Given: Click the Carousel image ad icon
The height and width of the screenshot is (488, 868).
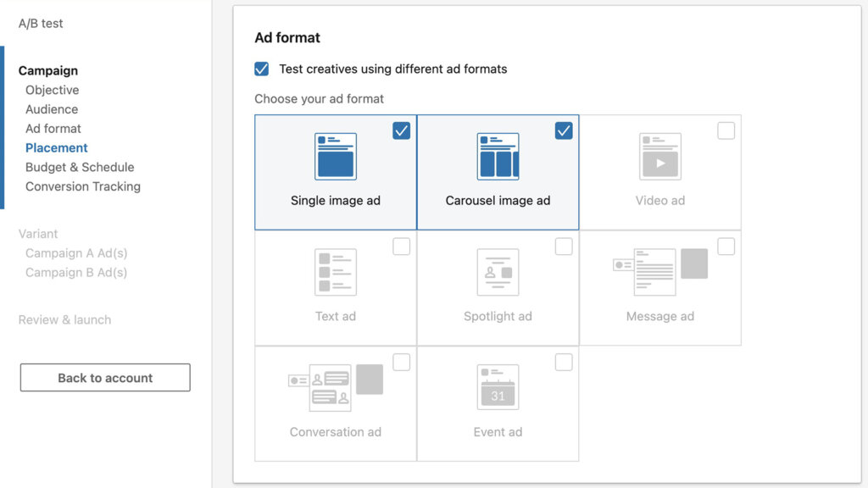Looking at the screenshot, I should (498, 156).
